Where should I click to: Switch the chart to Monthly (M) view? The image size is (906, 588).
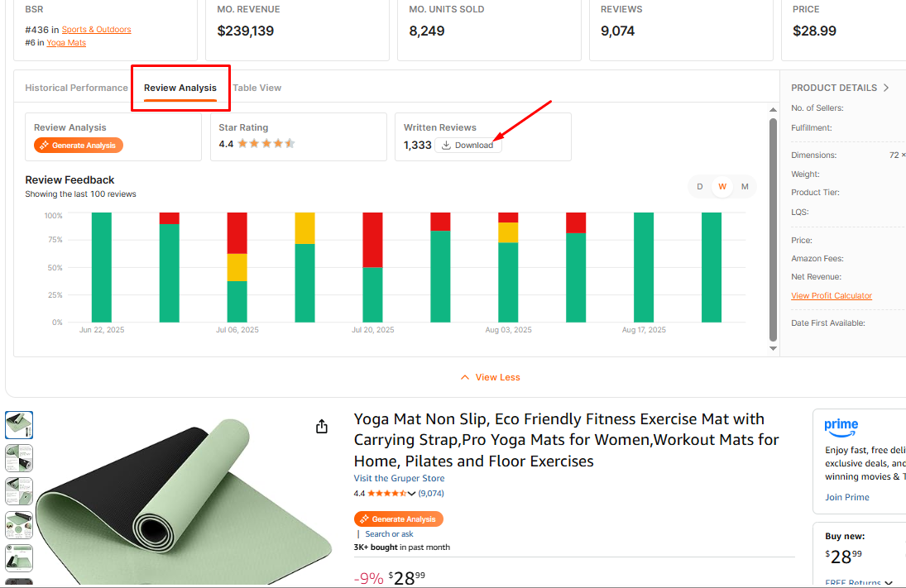click(x=745, y=187)
